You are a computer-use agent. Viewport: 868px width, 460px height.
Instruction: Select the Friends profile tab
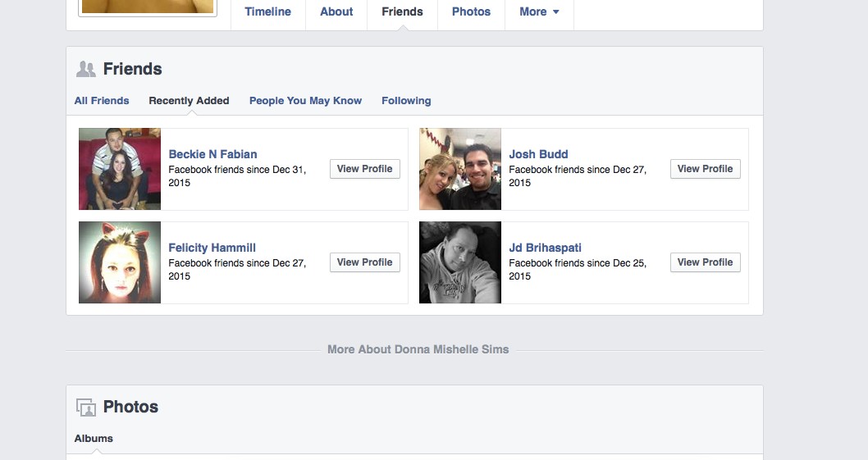(403, 11)
